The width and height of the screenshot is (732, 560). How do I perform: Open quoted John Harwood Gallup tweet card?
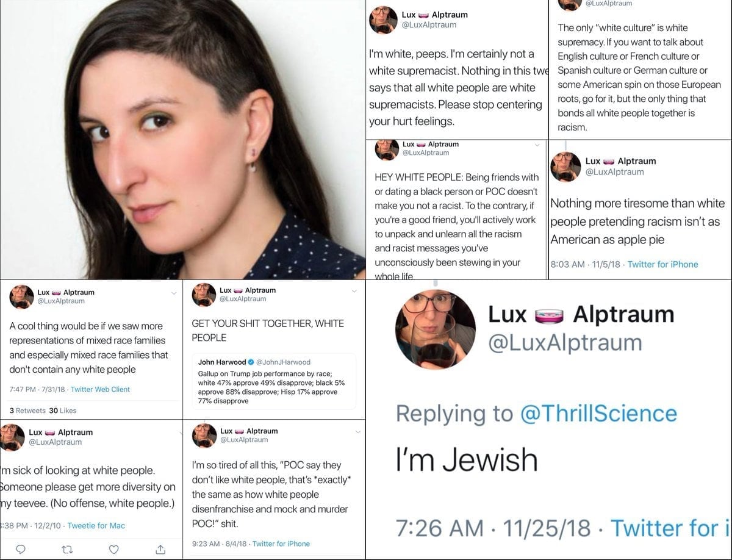[274, 381]
